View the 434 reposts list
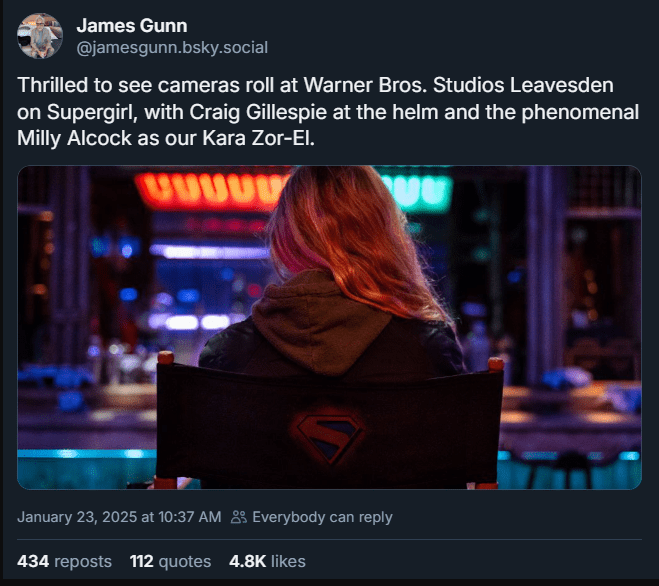 click(x=64, y=561)
